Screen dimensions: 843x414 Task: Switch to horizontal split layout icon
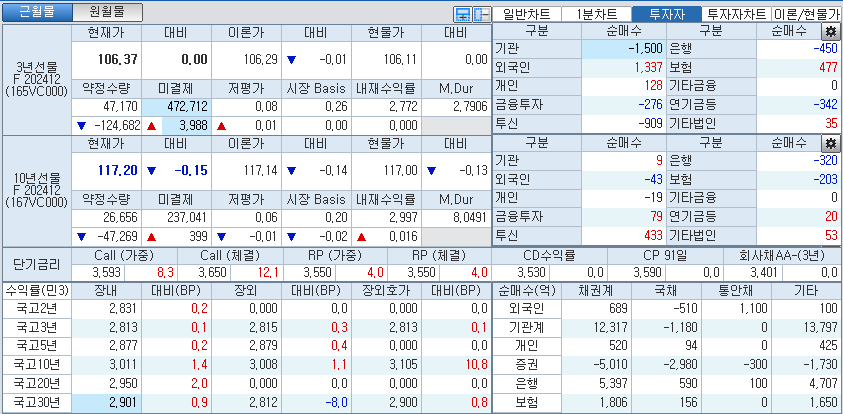(x=462, y=14)
